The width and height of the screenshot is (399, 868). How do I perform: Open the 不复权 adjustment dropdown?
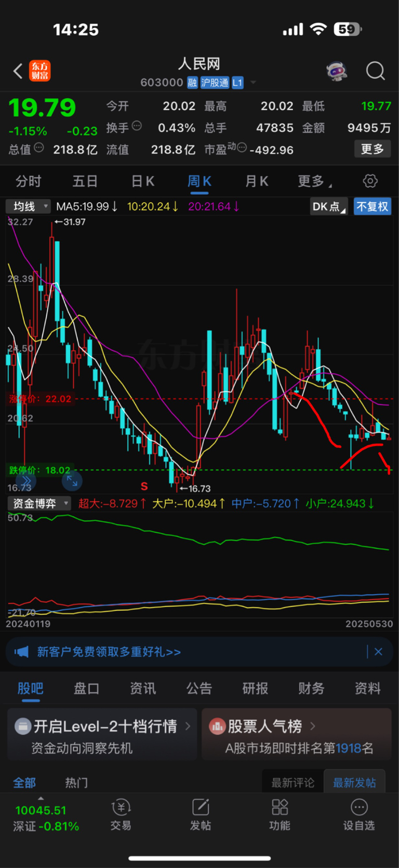coord(372,206)
